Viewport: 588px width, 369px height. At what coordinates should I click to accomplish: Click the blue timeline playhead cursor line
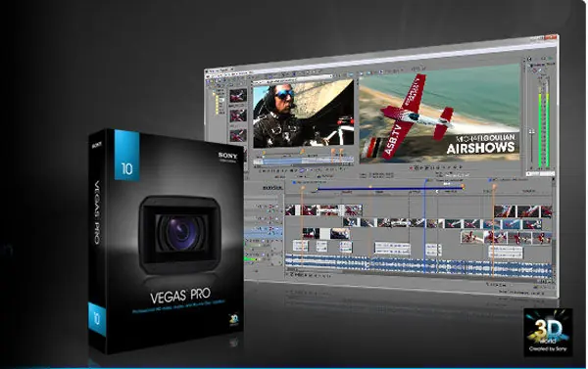coord(425,227)
